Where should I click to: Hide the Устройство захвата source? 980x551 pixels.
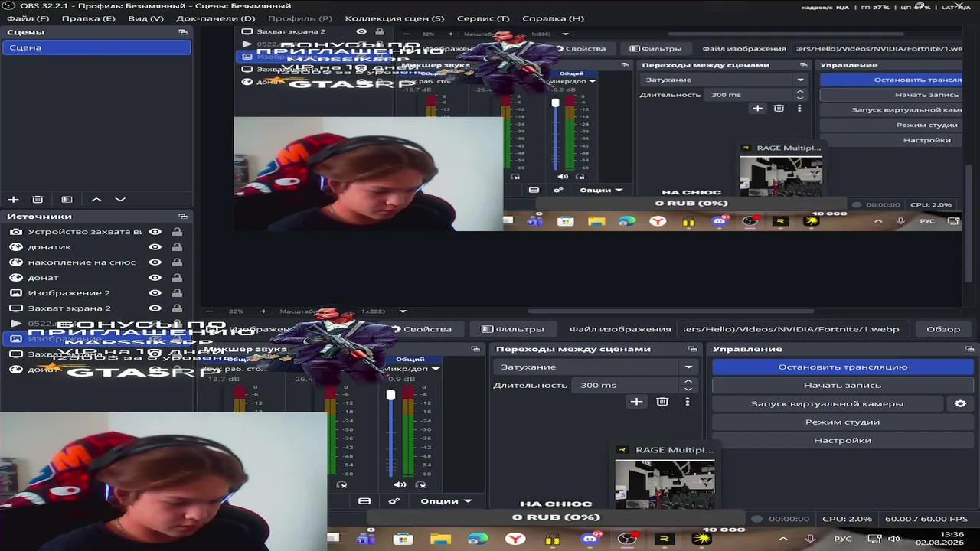[x=155, y=232]
